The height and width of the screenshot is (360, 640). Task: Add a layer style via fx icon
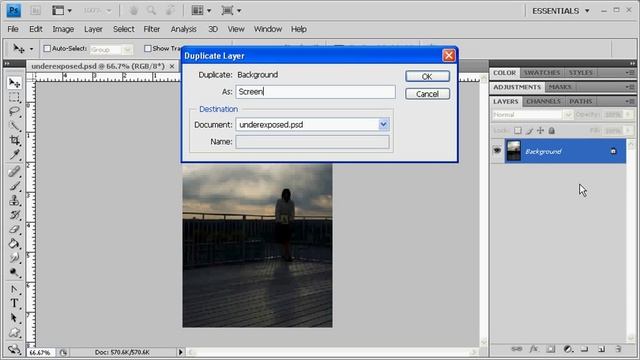533,349
